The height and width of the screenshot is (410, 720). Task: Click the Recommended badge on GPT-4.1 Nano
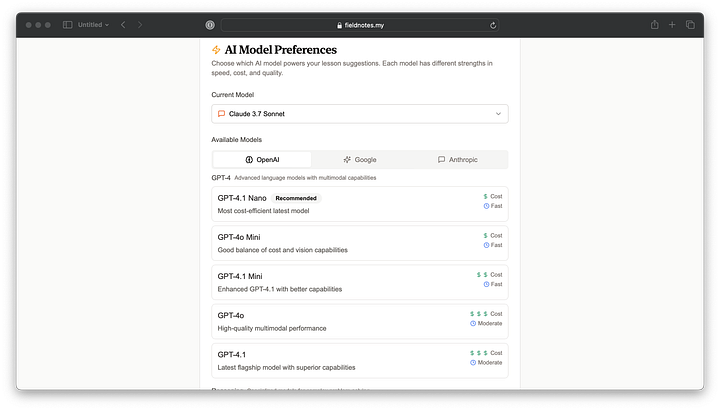pyautogui.click(x=296, y=198)
